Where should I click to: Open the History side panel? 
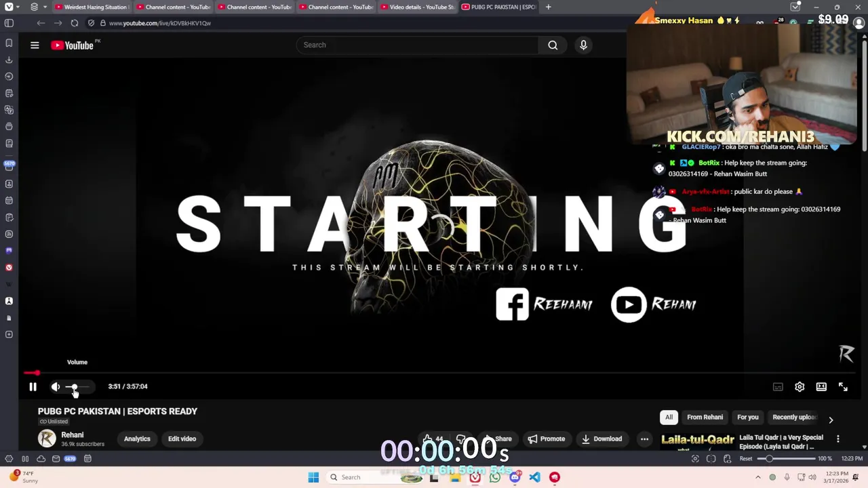tap(9, 77)
